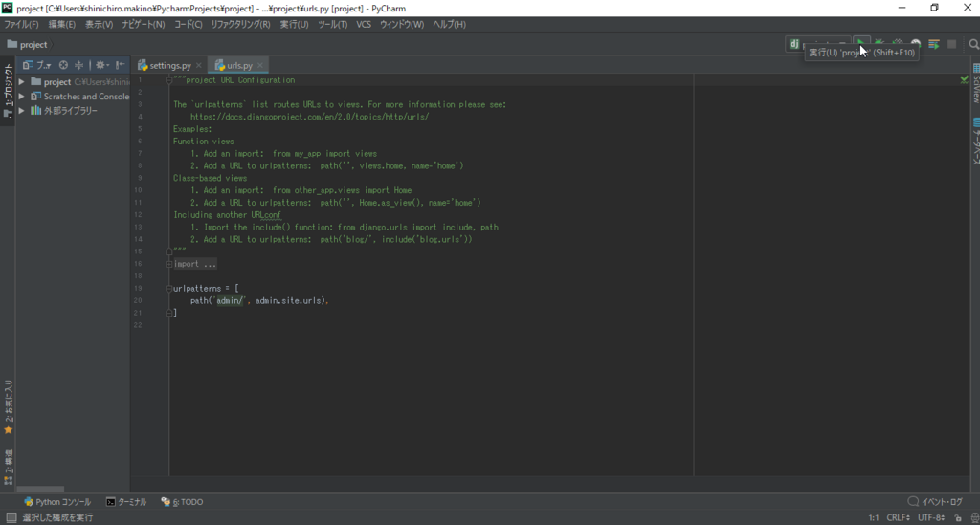
Task: Toggle tool window bars status icon
Action: (11, 517)
